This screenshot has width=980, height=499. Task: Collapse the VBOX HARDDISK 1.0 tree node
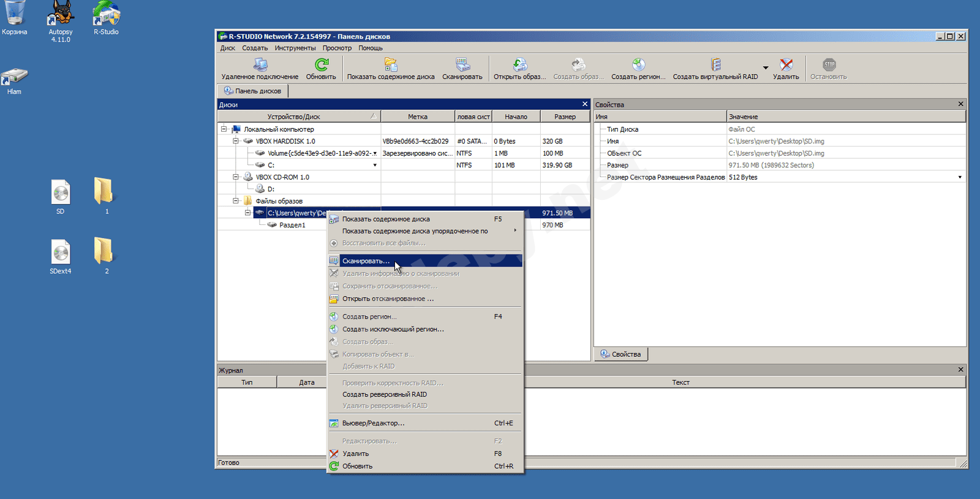coord(236,141)
